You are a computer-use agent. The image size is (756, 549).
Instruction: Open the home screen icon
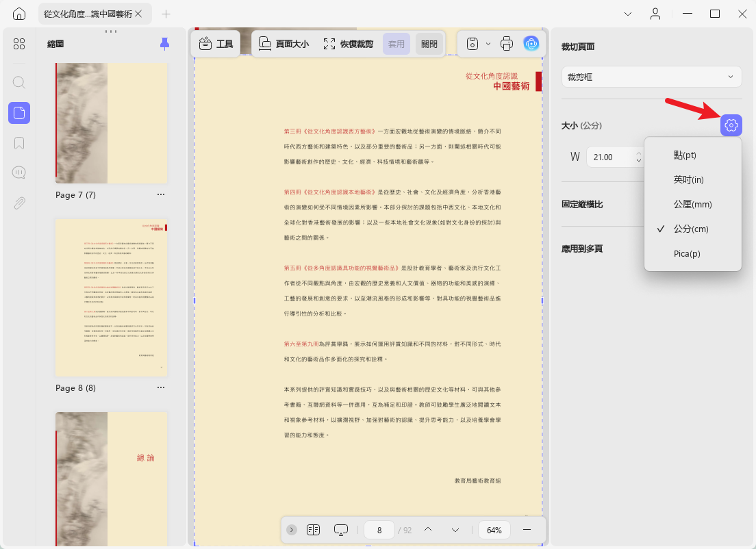pos(18,14)
